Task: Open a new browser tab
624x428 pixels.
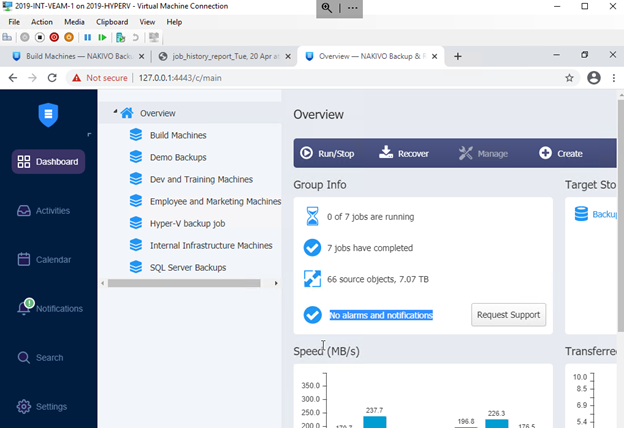Action: (x=458, y=57)
